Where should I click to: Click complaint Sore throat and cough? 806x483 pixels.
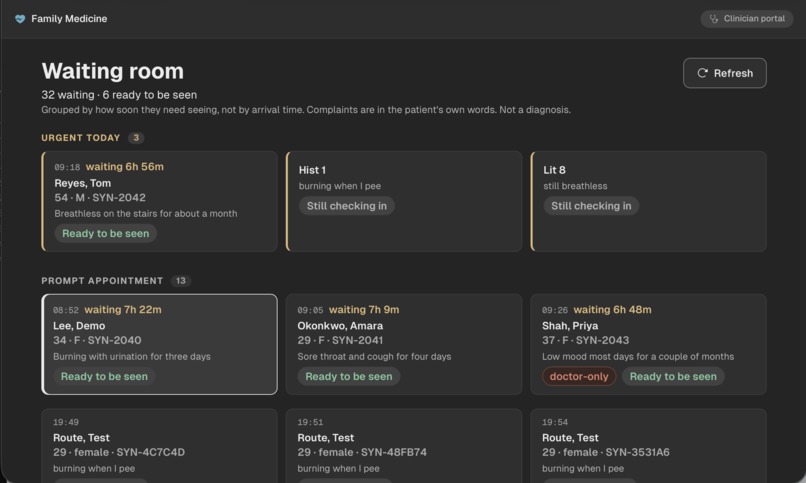[x=374, y=356]
